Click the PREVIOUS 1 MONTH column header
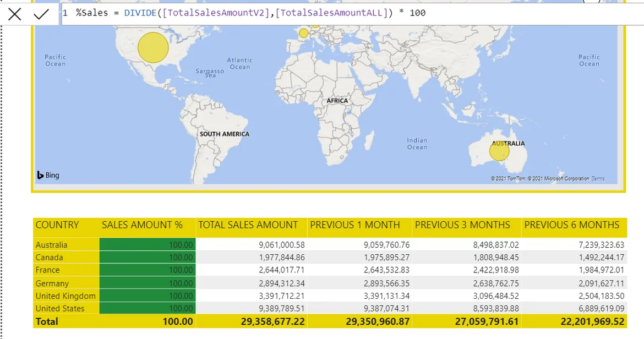The image size is (644, 339). (x=355, y=225)
